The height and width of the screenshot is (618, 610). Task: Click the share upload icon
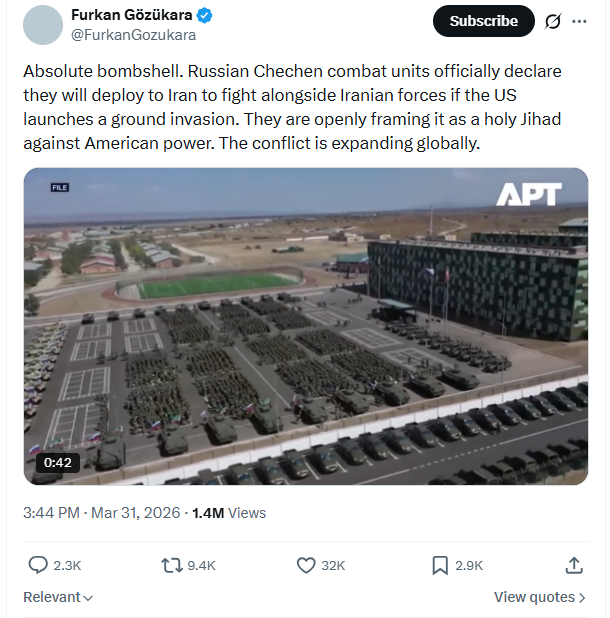(574, 565)
